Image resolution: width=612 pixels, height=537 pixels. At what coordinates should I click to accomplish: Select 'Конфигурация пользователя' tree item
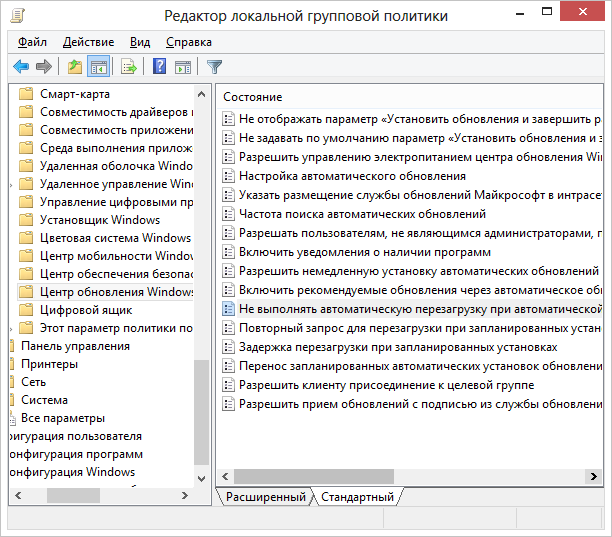(76, 436)
